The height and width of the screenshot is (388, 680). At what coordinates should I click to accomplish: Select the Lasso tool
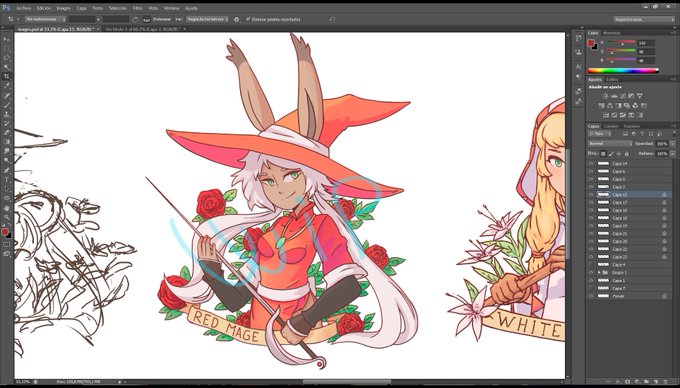pos(7,58)
